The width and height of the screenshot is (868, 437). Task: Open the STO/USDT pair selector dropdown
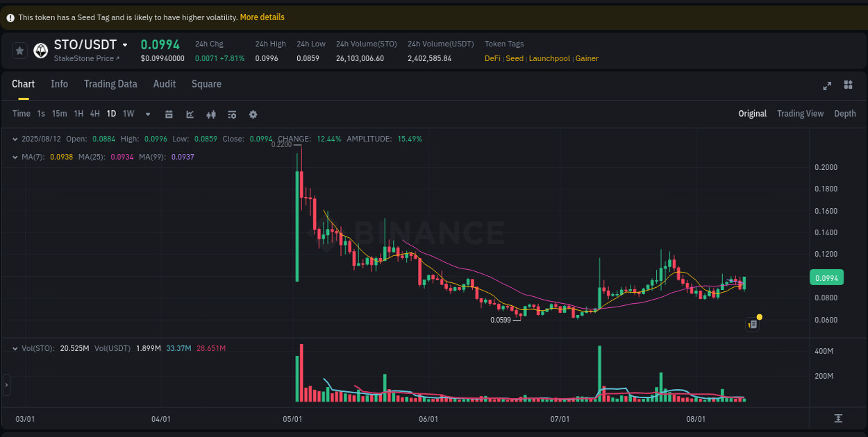(x=126, y=44)
